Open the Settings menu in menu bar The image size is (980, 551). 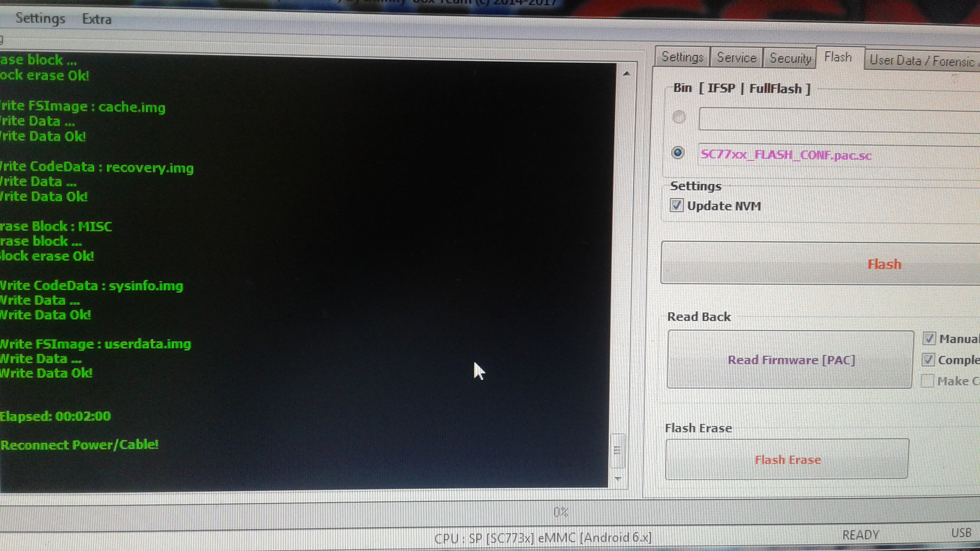[x=40, y=18]
